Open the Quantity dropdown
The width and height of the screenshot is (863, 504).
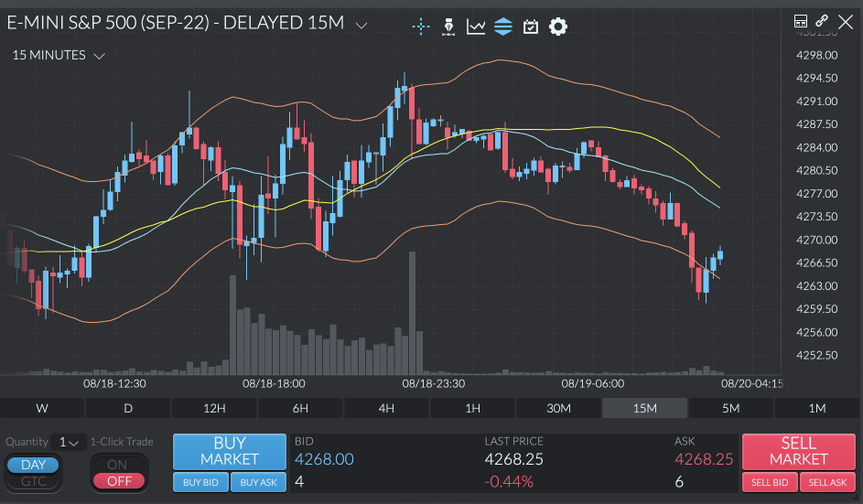[69, 442]
